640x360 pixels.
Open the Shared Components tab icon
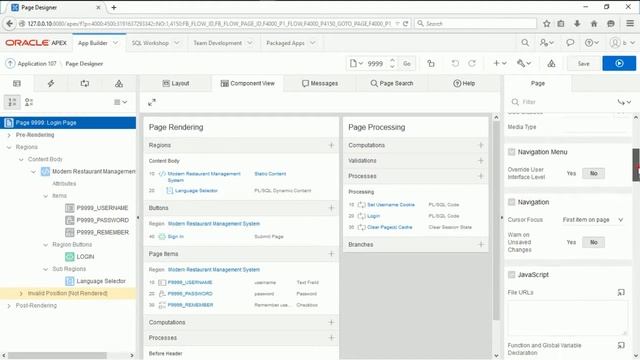119,83
